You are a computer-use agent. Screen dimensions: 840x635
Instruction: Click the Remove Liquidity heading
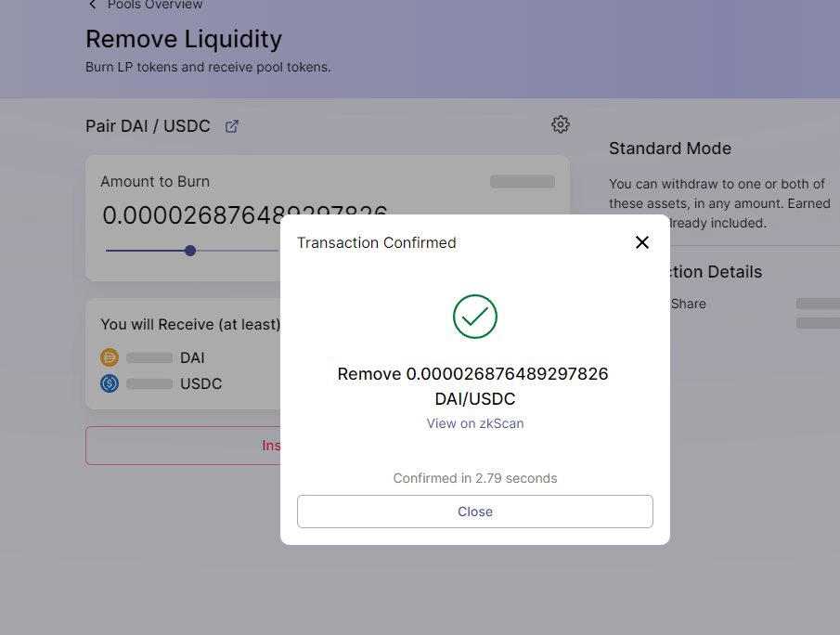tap(184, 39)
